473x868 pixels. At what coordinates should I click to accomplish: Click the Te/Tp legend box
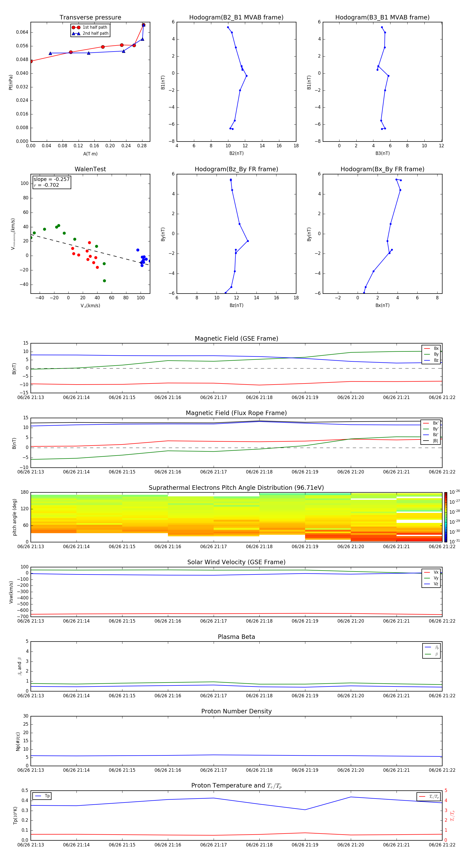[x=429, y=796]
